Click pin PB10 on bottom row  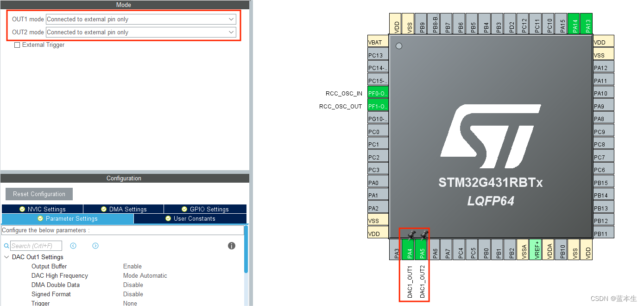(562, 249)
